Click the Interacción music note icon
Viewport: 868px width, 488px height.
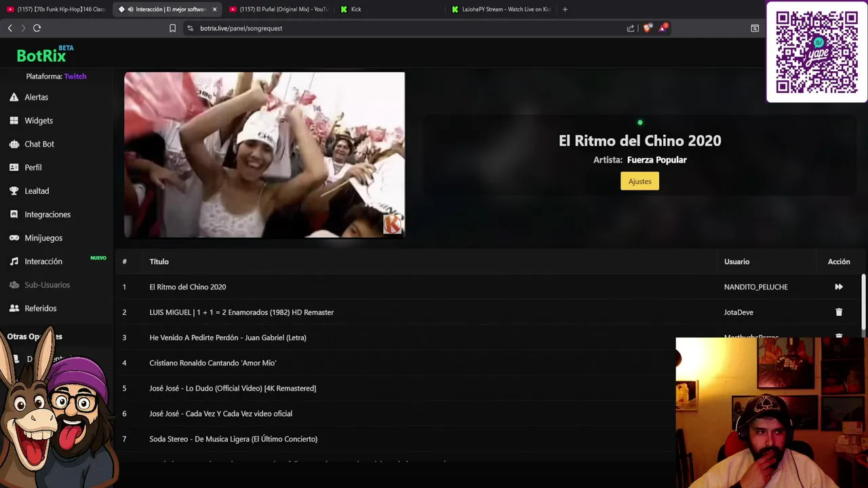click(x=14, y=262)
